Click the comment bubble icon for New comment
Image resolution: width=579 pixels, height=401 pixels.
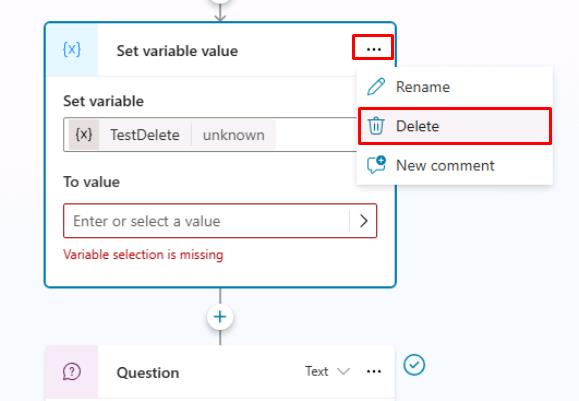pyautogui.click(x=376, y=165)
